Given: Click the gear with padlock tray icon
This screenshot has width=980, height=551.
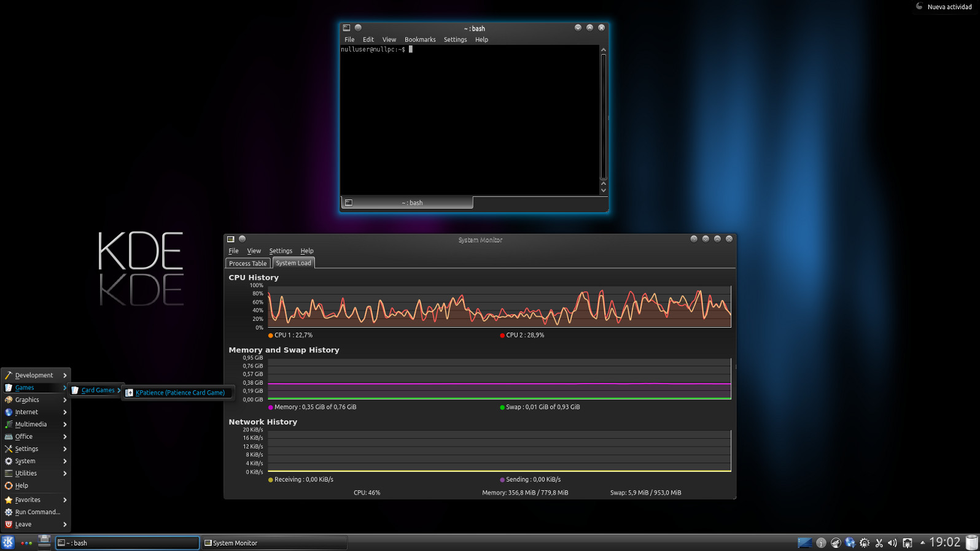Looking at the screenshot, I should click(x=865, y=543).
